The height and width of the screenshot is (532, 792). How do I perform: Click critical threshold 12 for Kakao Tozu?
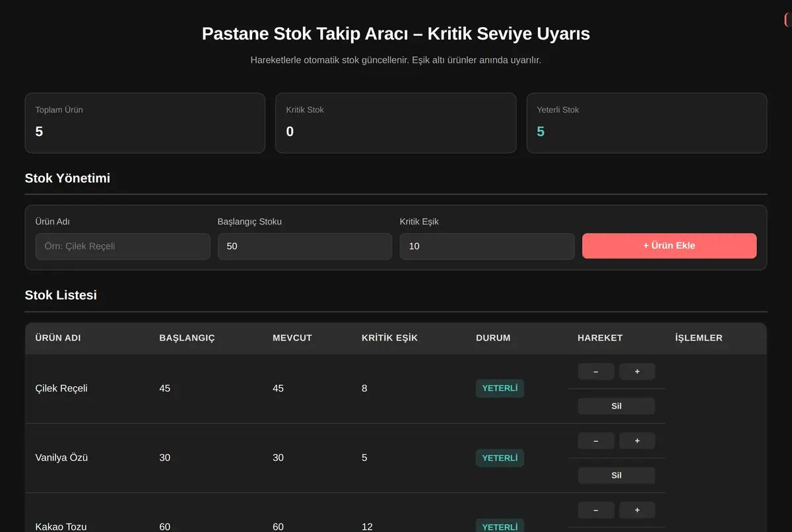[367, 527]
